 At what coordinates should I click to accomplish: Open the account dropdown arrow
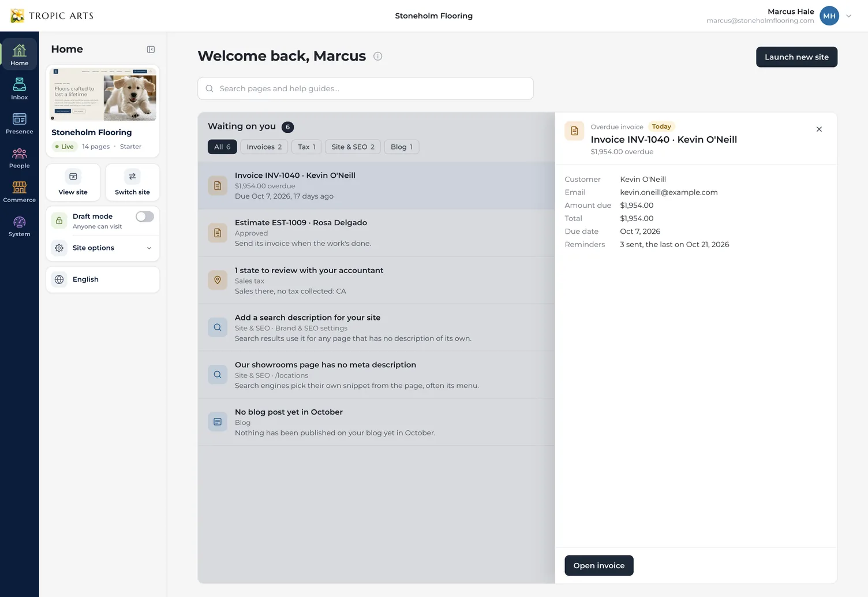[848, 16]
